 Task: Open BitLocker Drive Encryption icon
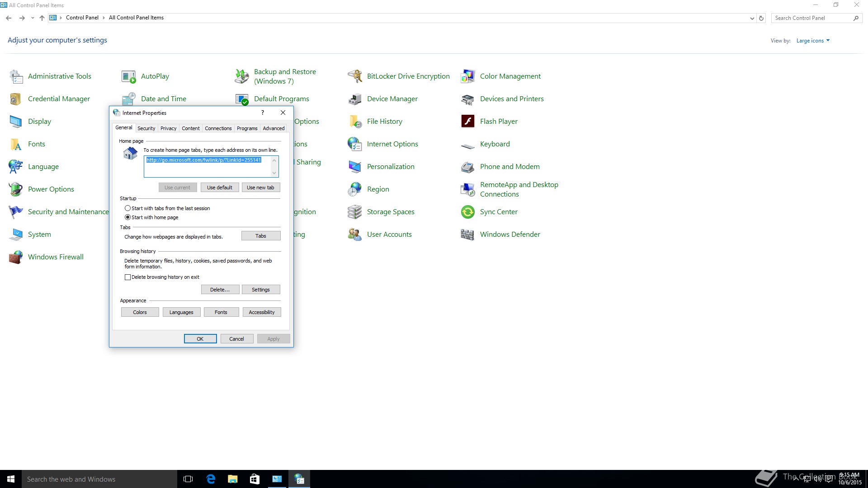coord(355,76)
